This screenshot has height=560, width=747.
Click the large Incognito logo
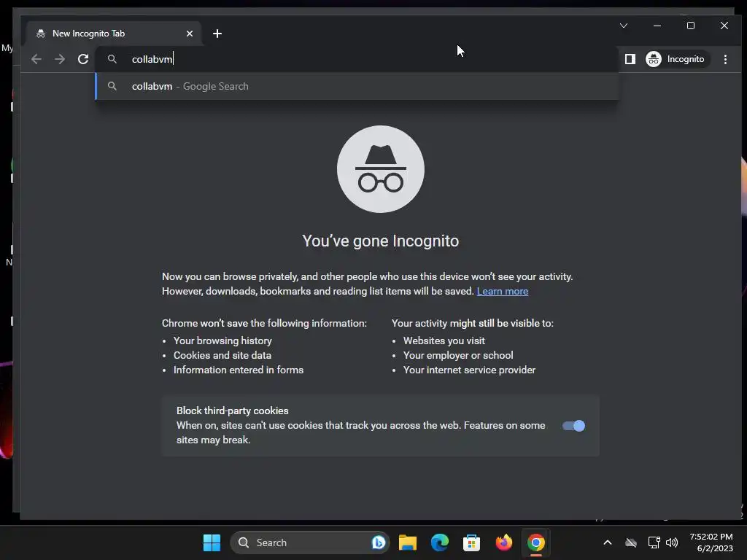(x=381, y=169)
